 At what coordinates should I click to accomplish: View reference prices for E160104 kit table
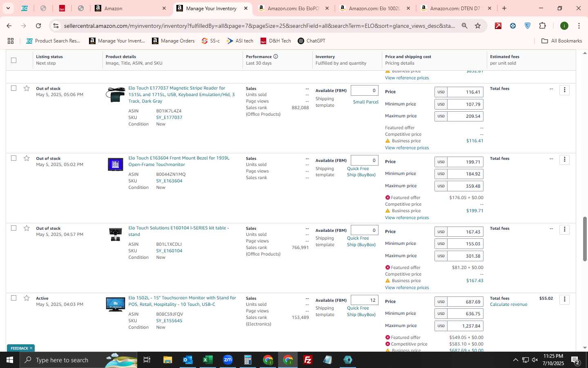pos(407,287)
